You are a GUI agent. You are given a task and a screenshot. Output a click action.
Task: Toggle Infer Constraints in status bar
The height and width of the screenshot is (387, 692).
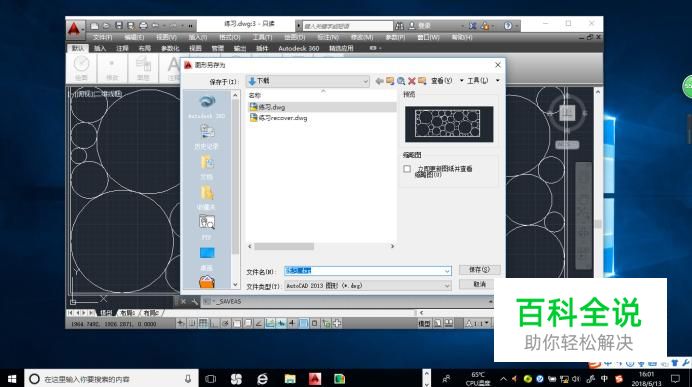(181, 323)
